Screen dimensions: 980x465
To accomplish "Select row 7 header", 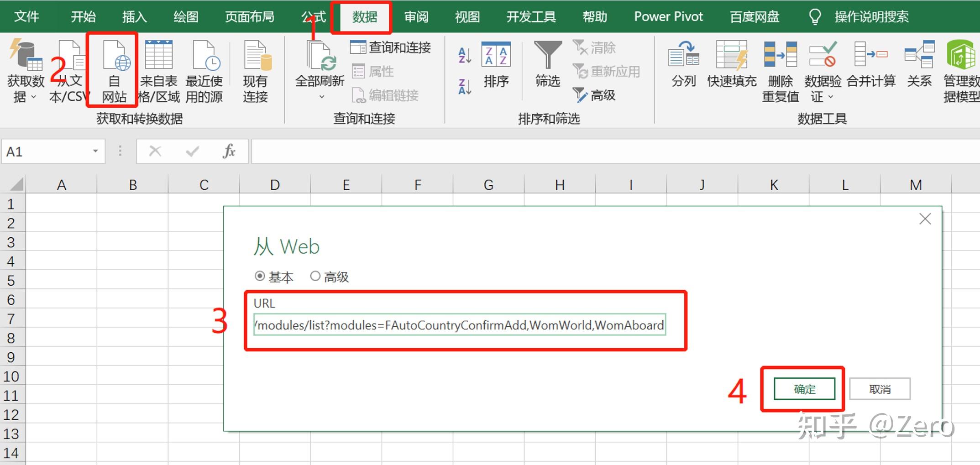I will [x=12, y=319].
